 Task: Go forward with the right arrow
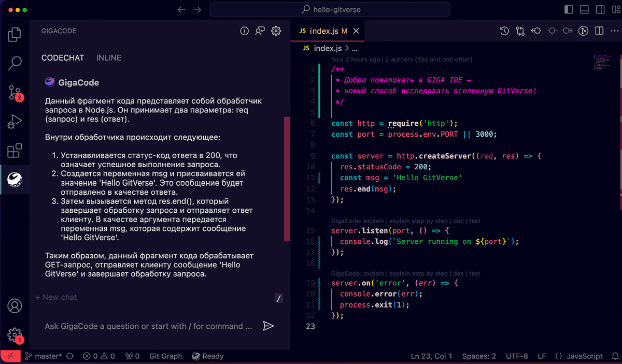(x=197, y=9)
